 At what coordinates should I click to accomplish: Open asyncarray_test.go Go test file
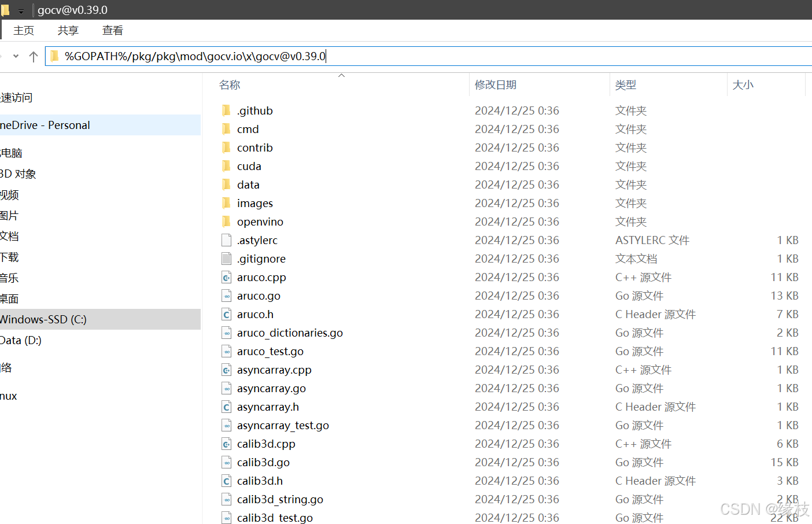282,425
